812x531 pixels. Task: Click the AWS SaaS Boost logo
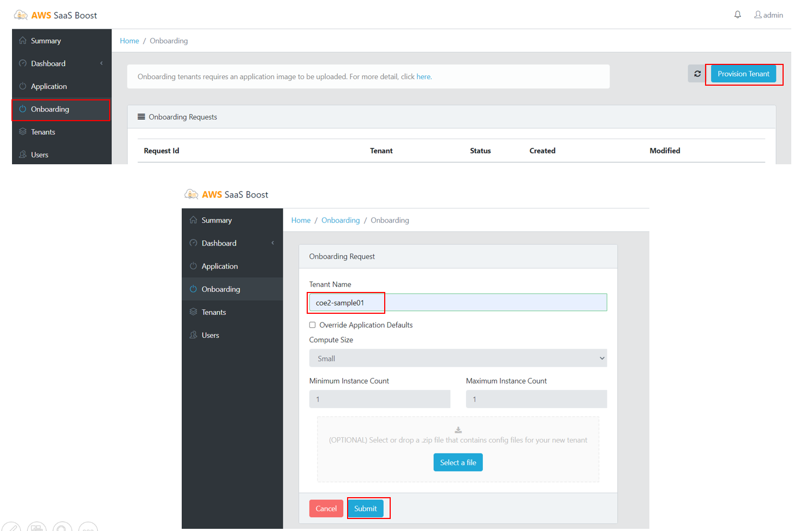click(x=56, y=15)
